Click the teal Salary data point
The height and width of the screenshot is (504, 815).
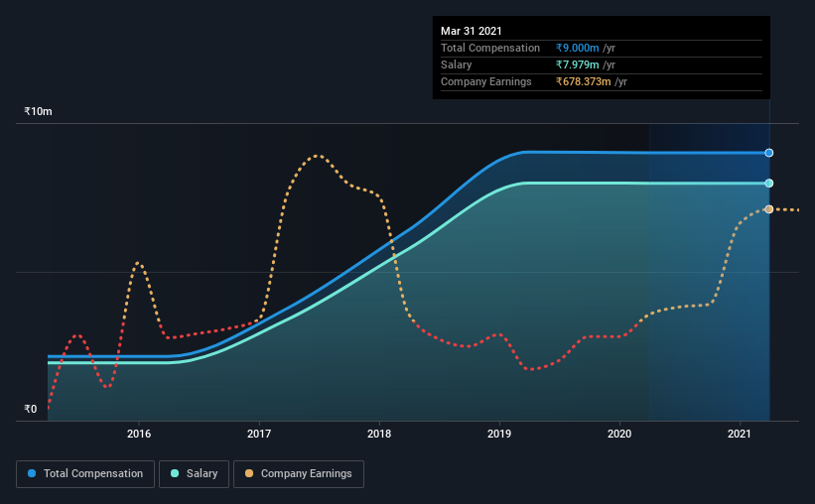click(x=768, y=183)
